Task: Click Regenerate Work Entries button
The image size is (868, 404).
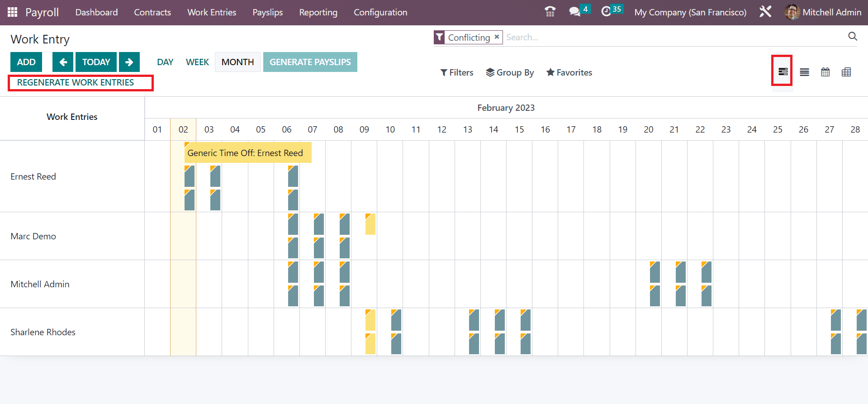Action: (x=76, y=82)
